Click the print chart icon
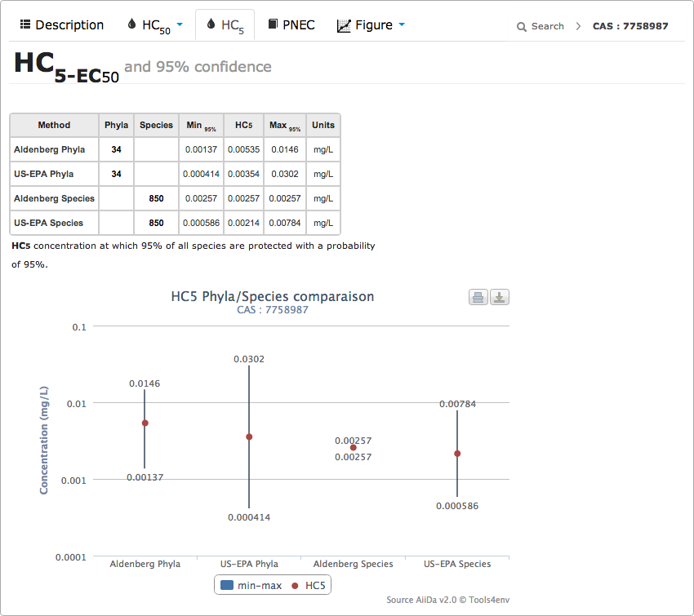 tap(478, 297)
